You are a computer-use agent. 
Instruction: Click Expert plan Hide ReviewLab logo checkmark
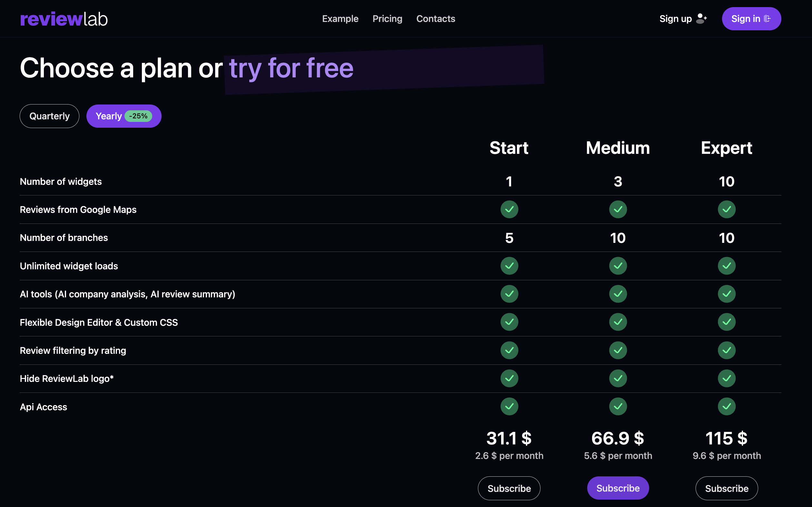726,378
